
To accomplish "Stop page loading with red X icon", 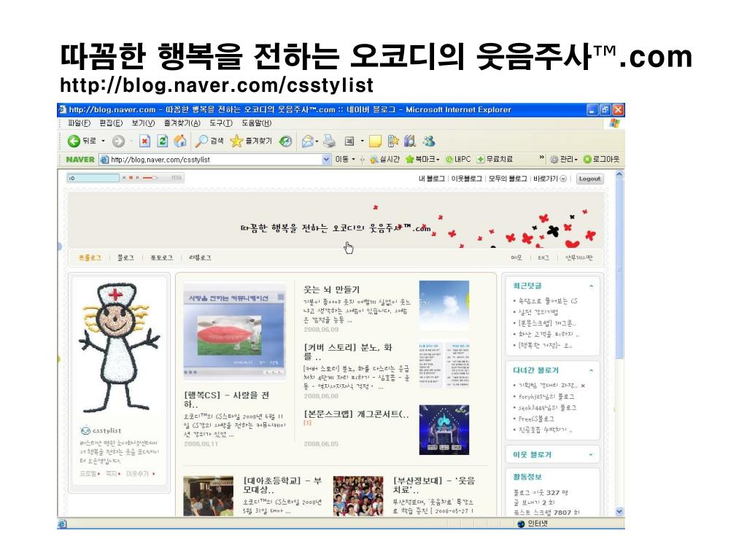I will tap(145, 141).
